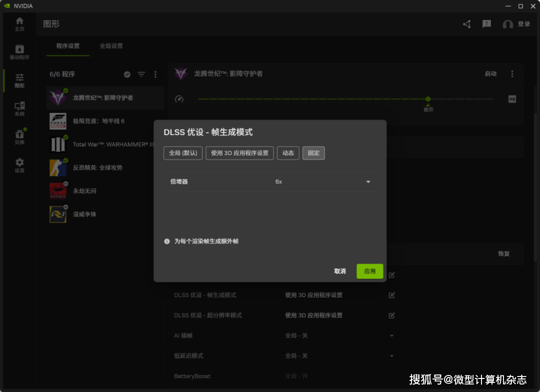Open the 驱动程序 drivers sidebar icon
The image size is (540, 392).
click(x=19, y=52)
